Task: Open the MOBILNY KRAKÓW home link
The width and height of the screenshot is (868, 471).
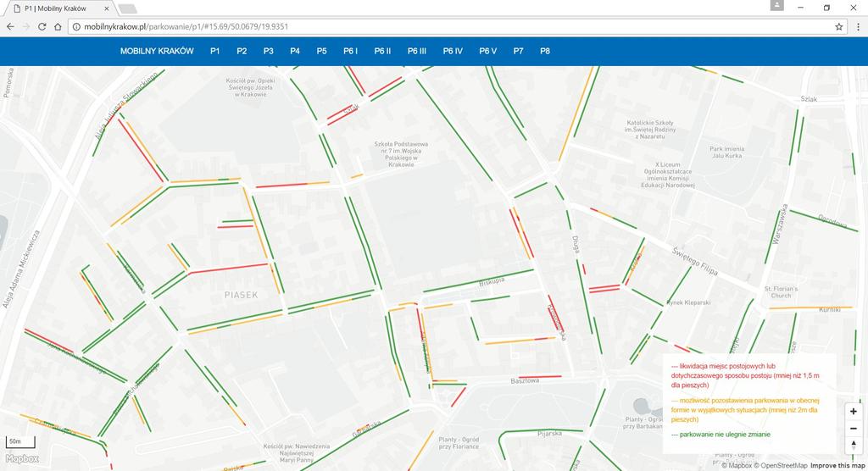Action: coord(157,51)
